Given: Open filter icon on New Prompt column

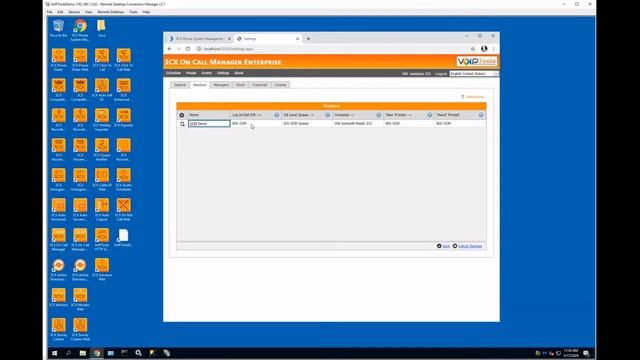Looking at the screenshot, I should point(429,115).
